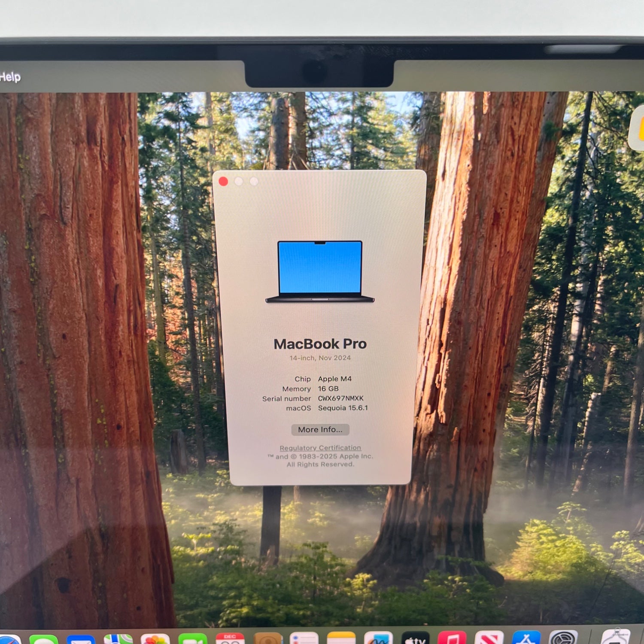
Task: Open the Calendar dock icon
Action: [230, 639]
